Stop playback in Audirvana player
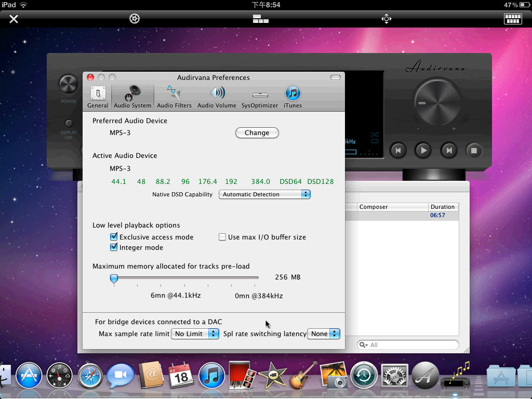This screenshot has height=399, width=532. click(x=474, y=150)
